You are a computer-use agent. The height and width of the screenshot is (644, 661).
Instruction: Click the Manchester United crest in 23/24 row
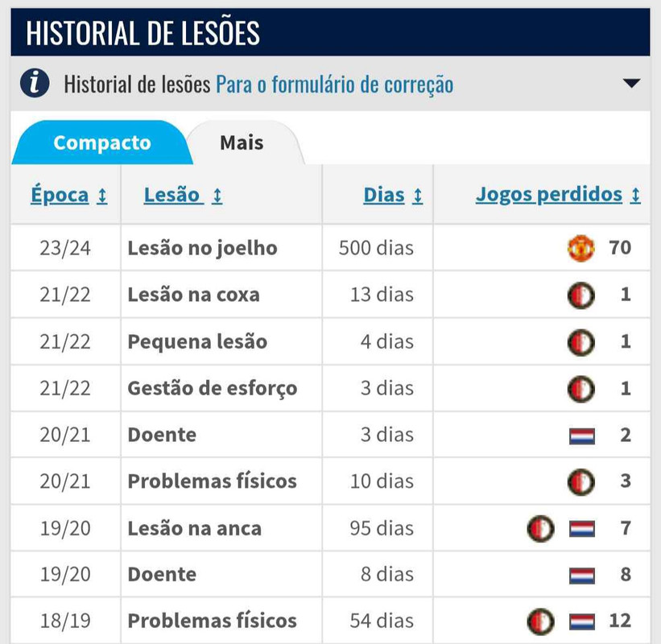coord(581,248)
